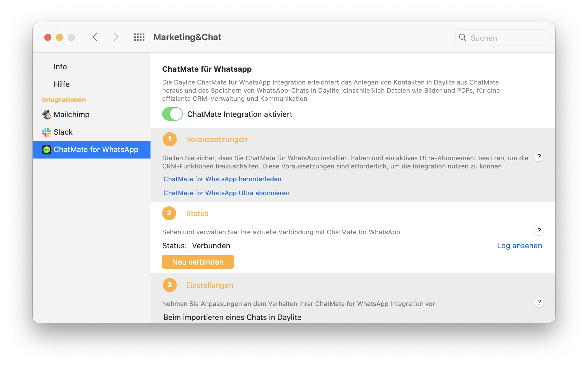
Task: Select Info in the sidebar
Action: (x=92, y=67)
